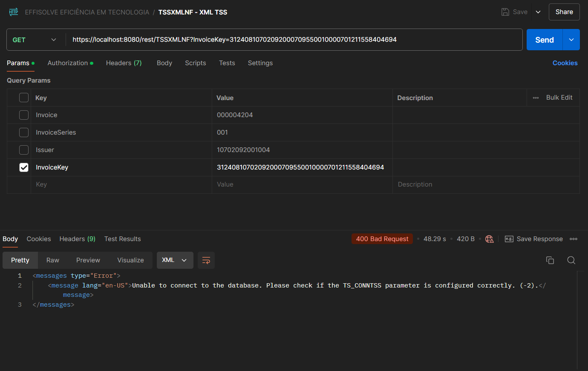Screen dimensions: 588x371
Task: Copy the response body with copy icon
Action: [550, 260]
